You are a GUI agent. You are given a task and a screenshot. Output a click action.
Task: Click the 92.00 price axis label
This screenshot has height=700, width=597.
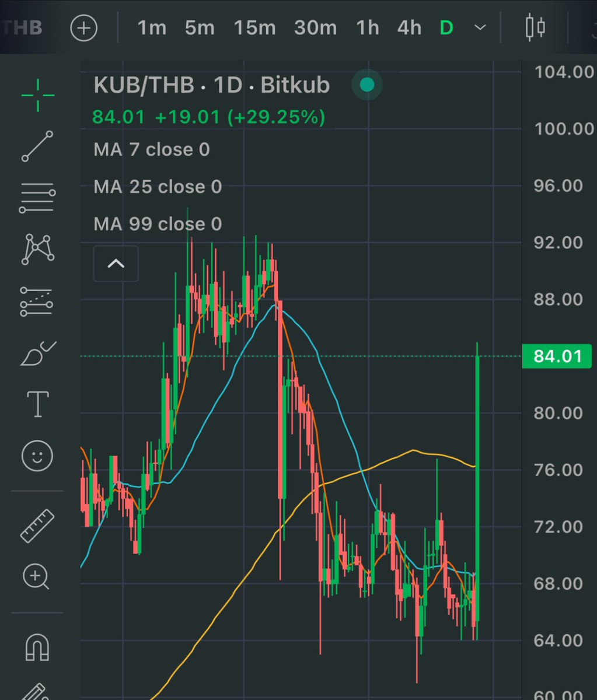(x=558, y=242)
